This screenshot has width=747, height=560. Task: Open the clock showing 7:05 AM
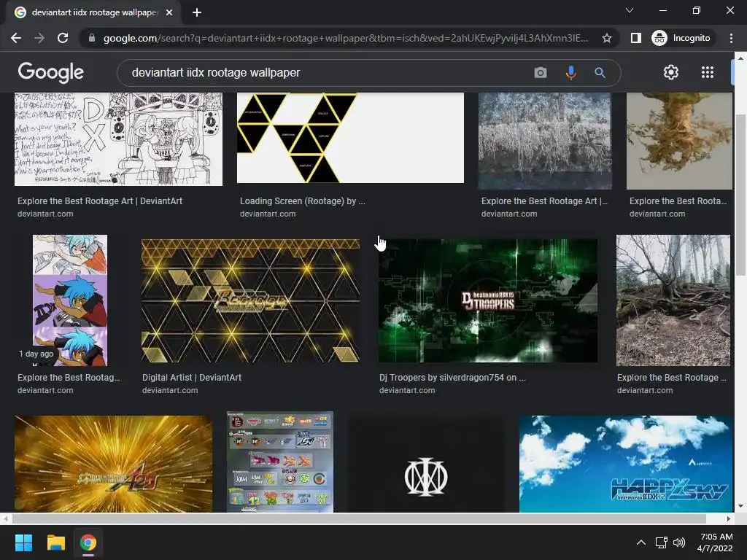coord(715,542)
